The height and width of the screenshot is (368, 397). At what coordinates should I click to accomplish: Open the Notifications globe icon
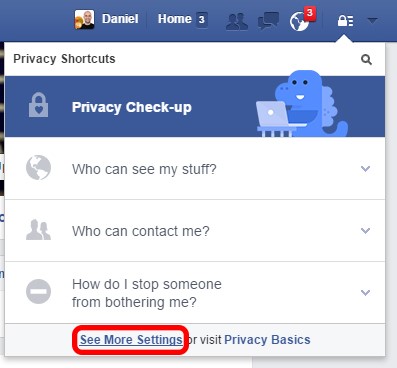click(299, 22)
